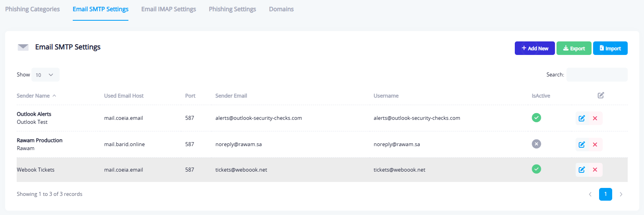Viewport: 644px width, 215px height.
Task: Open the Show entries dropdown
Action: 45,75
